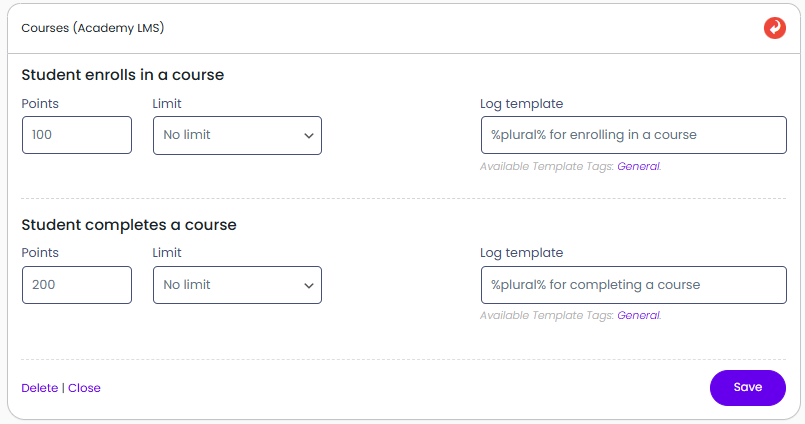The image size is (805, 424).
Task: Click the Points label in the enrollment section
Action: click(40, 104)
